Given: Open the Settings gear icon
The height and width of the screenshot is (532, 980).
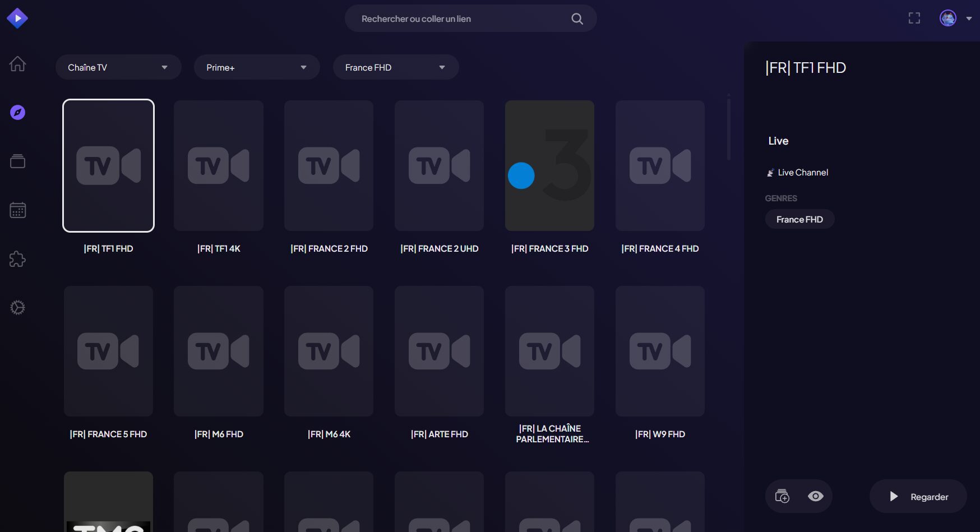Looking at the screenshot, I should tap(17, 308).
